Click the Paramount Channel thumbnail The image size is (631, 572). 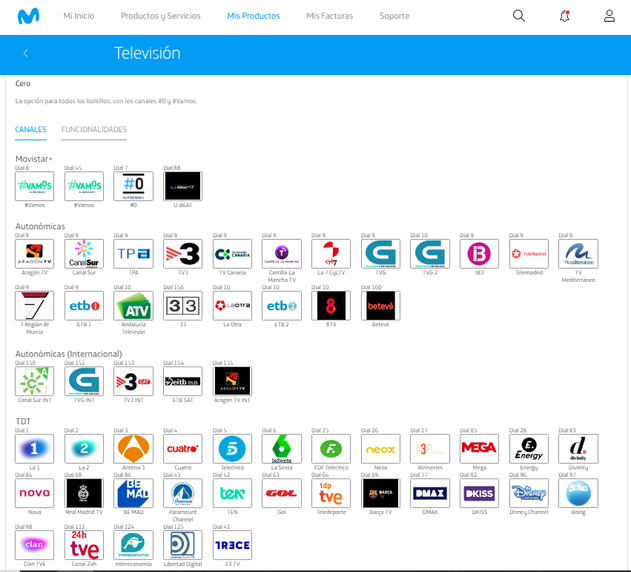[183, 493]
